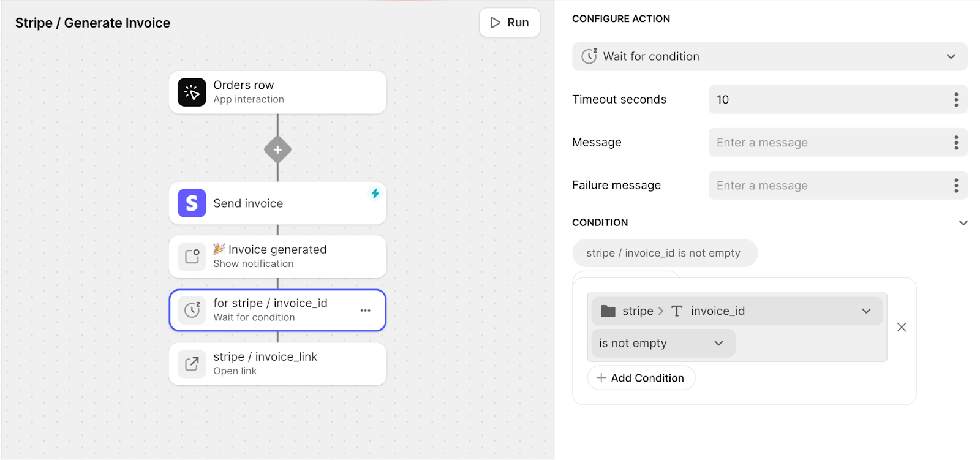
Task: Click the Stripe S icon on Send invoice
Action: click(x=192, y=203)
